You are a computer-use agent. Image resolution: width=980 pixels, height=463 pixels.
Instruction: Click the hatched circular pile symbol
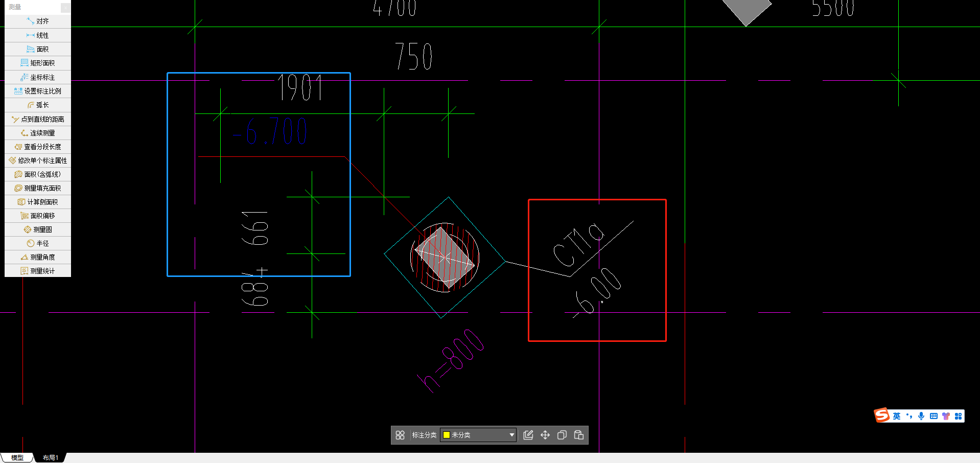click(445, 258)
